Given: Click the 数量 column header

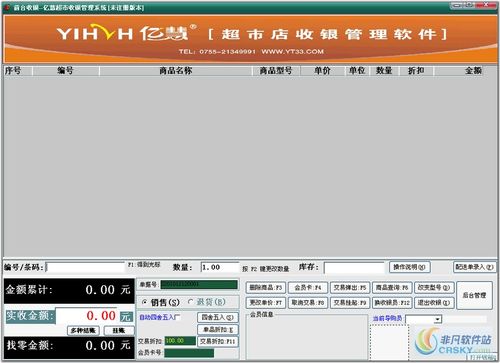Looking at the screenshot, I should point(384,71).
